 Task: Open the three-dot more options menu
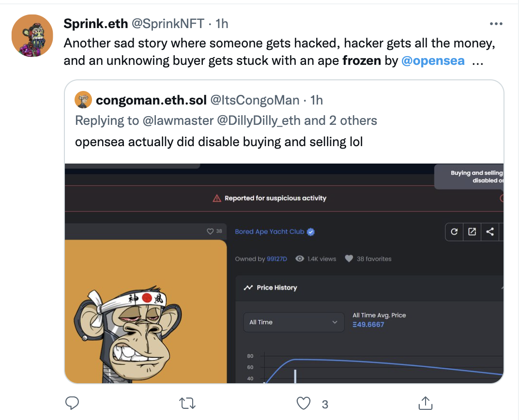pos(496,24)
